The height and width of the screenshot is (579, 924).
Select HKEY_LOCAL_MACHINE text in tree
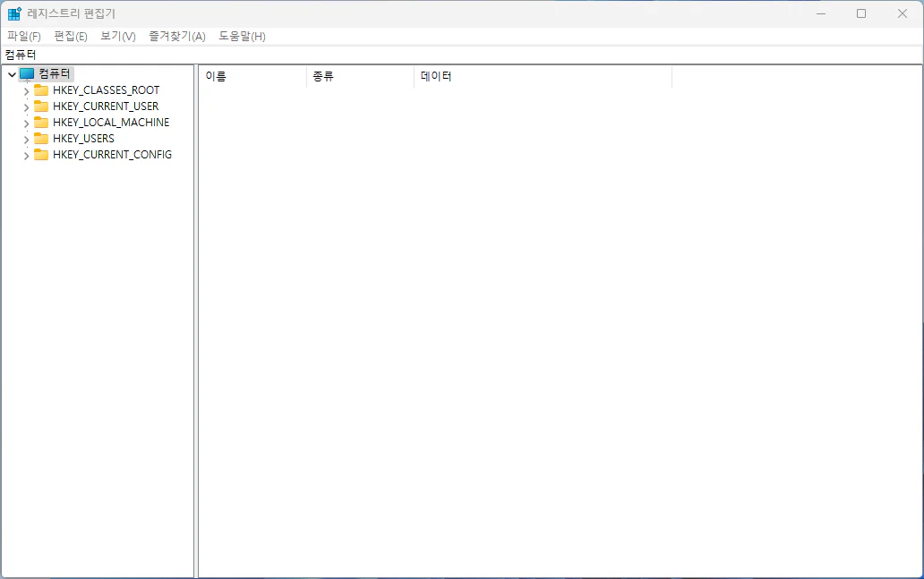point(111,123)
